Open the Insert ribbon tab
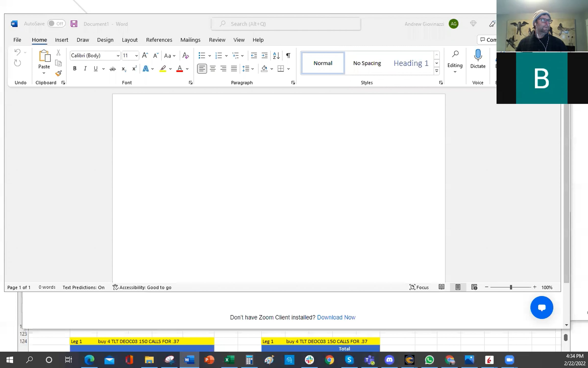The height and width of the screenshot is (368, 588). pyautogui.click(x=61, y=40)
